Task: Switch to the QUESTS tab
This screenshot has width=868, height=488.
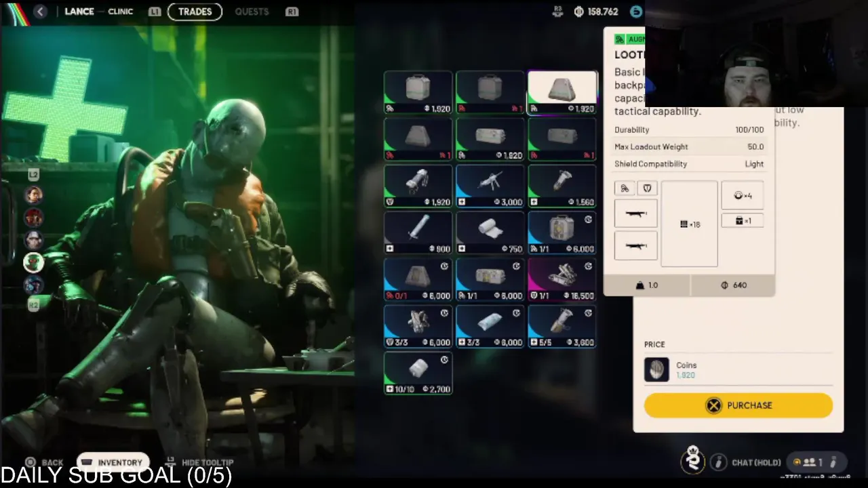Action: [252, 12]
